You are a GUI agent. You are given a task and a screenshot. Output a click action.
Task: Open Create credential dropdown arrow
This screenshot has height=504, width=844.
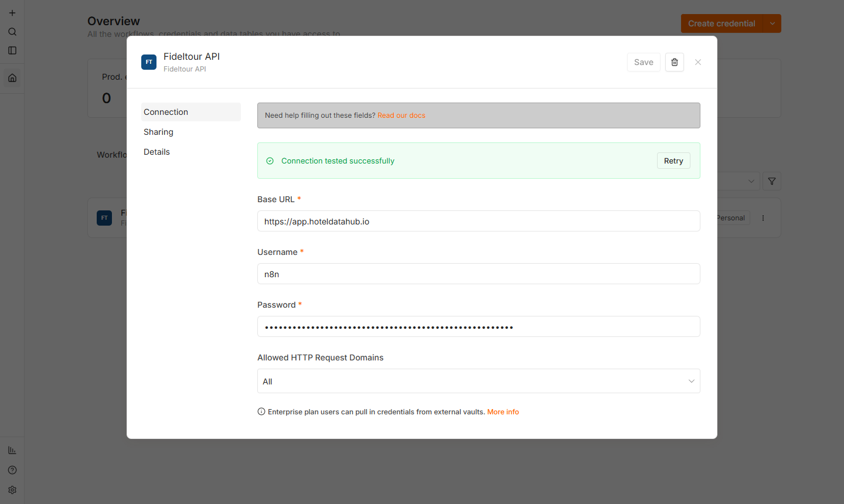(772, 23)
